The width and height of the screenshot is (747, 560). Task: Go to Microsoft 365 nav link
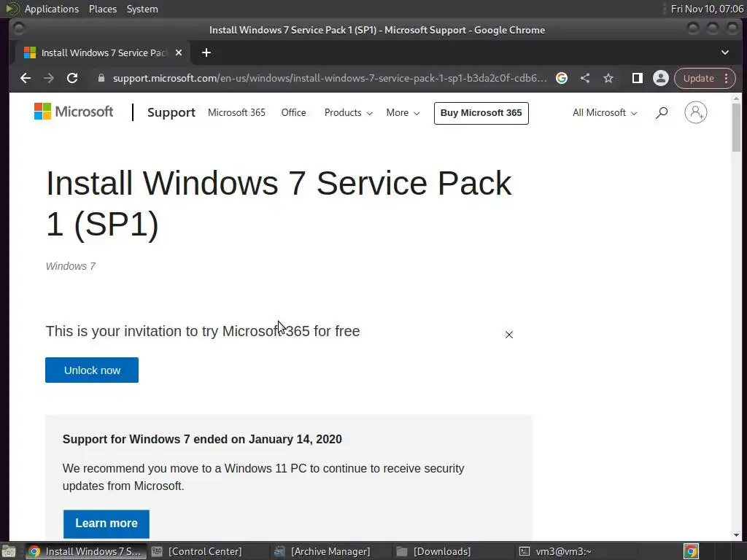(x=236, y=113)
